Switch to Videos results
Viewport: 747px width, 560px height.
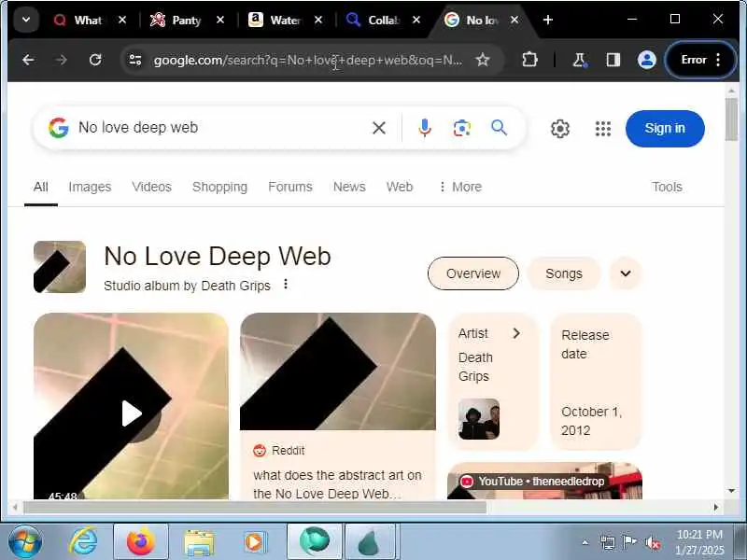click(x=151, y=187)
